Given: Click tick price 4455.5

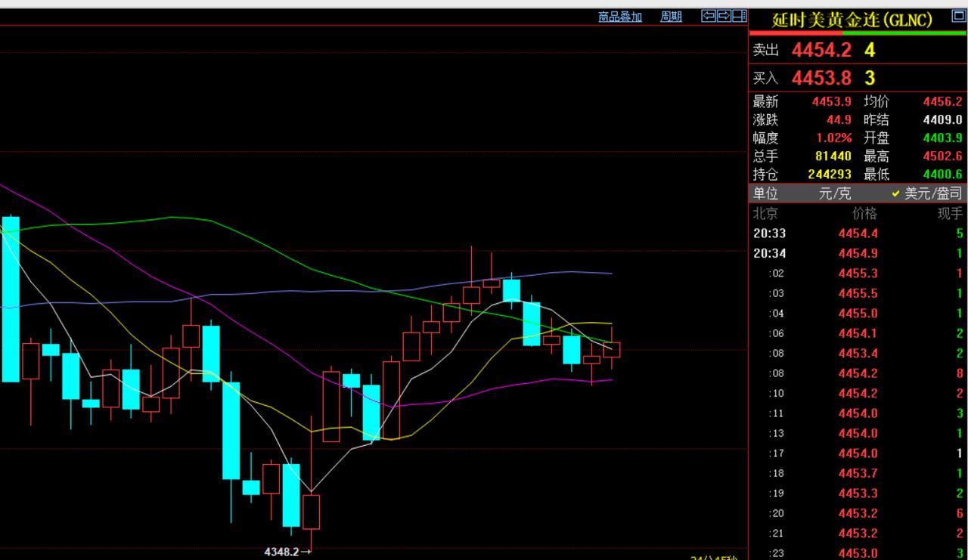Looking at the screenshot, I should pyautogui.click(x=858, y=293).
